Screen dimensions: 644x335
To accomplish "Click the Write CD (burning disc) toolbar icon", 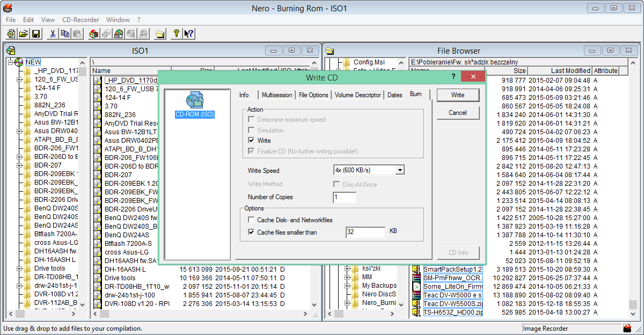I will coord(94,34).
